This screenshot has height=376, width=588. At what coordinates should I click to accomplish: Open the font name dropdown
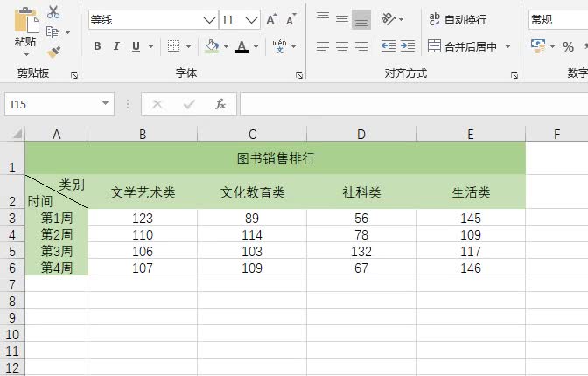coord(209,19)
